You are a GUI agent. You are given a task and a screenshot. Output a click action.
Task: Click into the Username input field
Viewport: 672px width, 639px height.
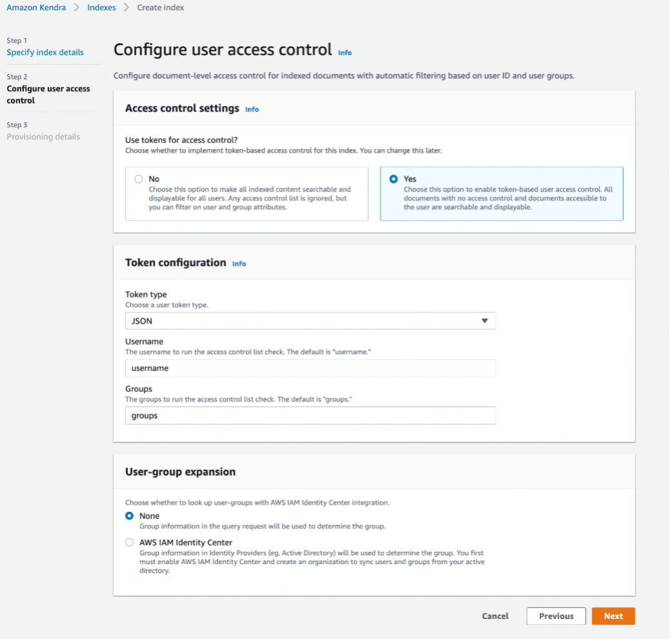point(310,368)
